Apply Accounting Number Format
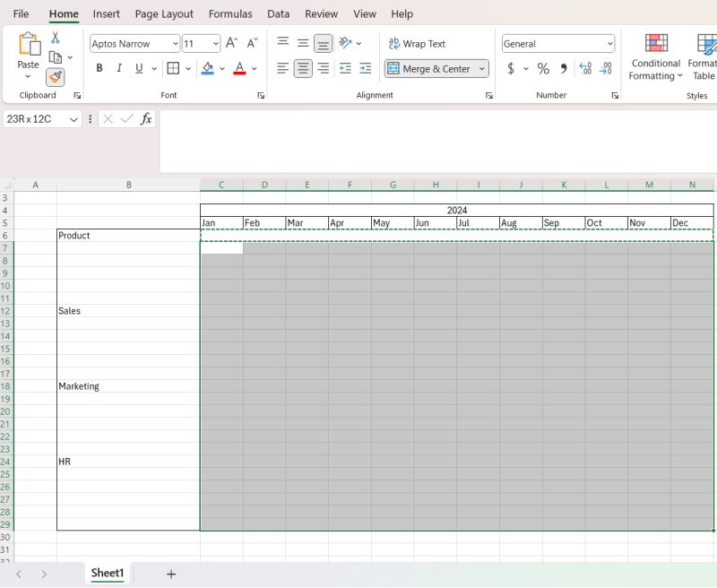The height and width of the screenshot is (588, 717). pyautogui.click(x=509, y=67)
